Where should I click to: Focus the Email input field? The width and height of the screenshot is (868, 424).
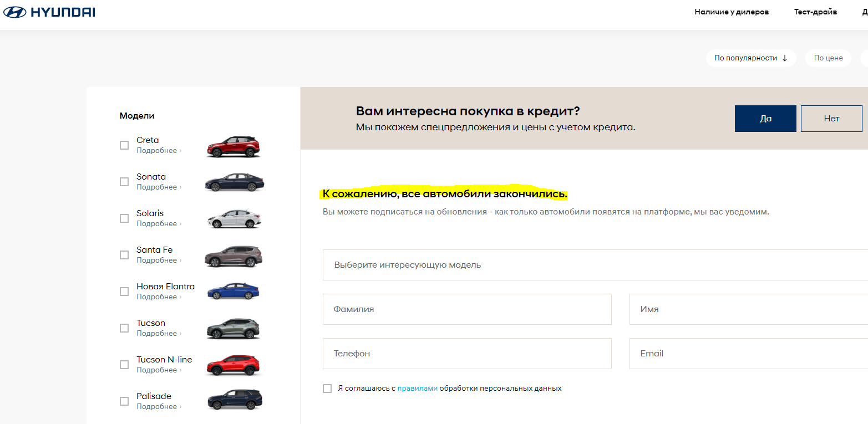tap(749, 354)
